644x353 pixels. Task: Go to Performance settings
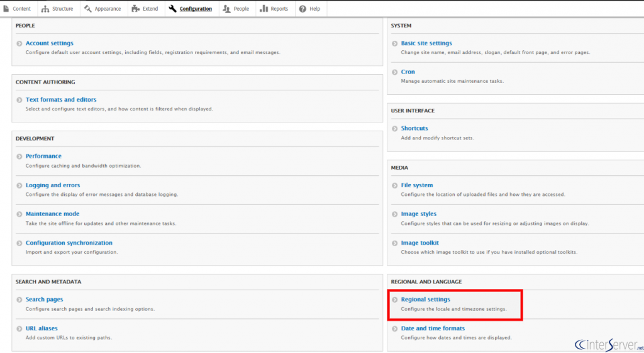(43, 156)
